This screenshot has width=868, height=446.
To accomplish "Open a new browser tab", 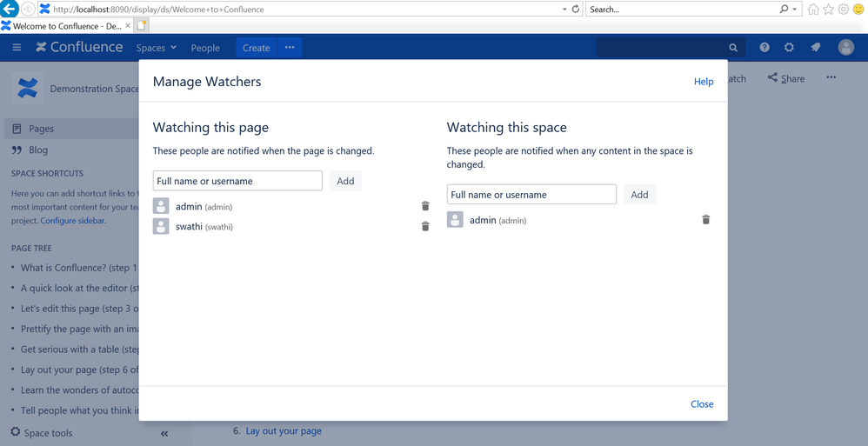I will (x=142, y=25).
